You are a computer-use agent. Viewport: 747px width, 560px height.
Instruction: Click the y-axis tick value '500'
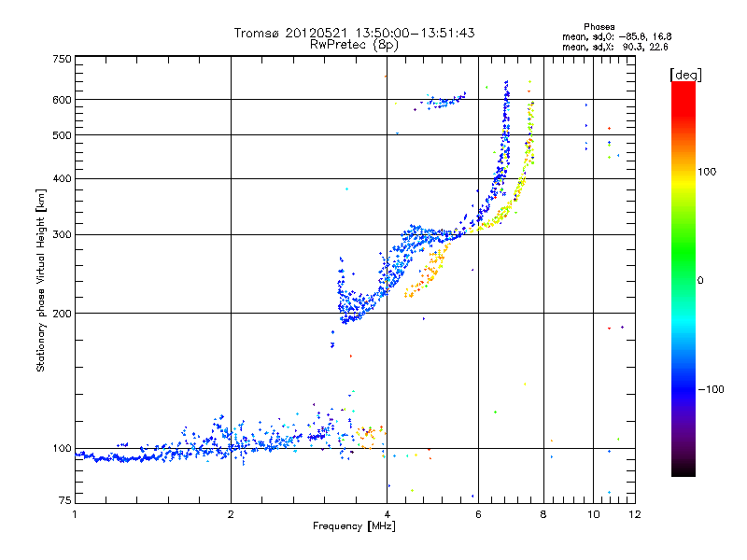pyautogui.click(x=62, y=135)
